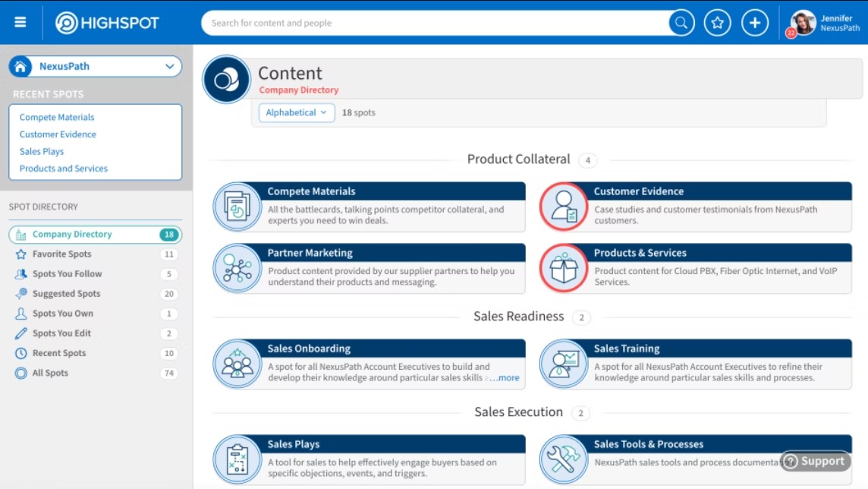Screen dimensions: 868x489
Task: Click the Sales Plays clipboard icon
Action: [x=237, y=459]
